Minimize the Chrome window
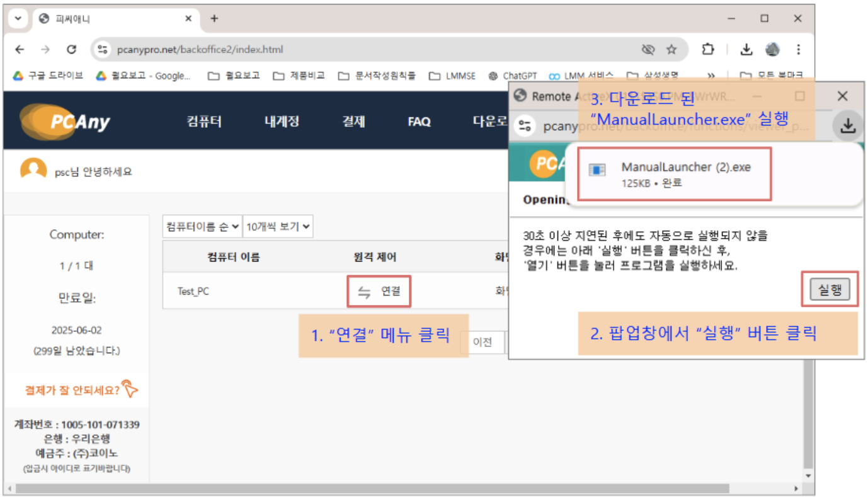This screenshot has height=497, width=868. (x=731, y=19)
